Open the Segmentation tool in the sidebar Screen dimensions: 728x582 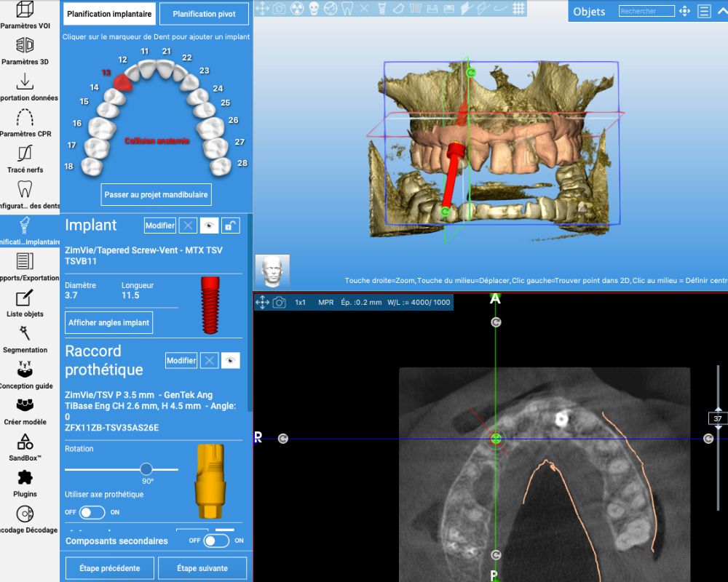point(25,338)
